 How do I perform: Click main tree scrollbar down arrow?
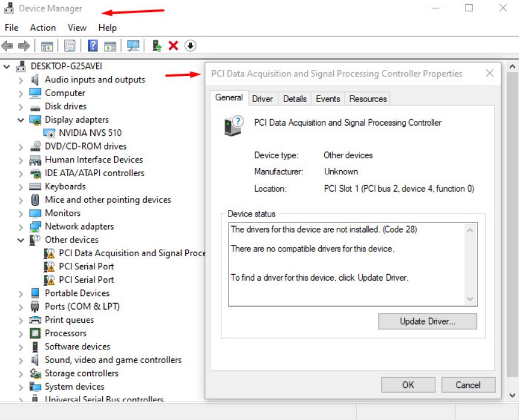pyautogui.click(x=512, y=395)
